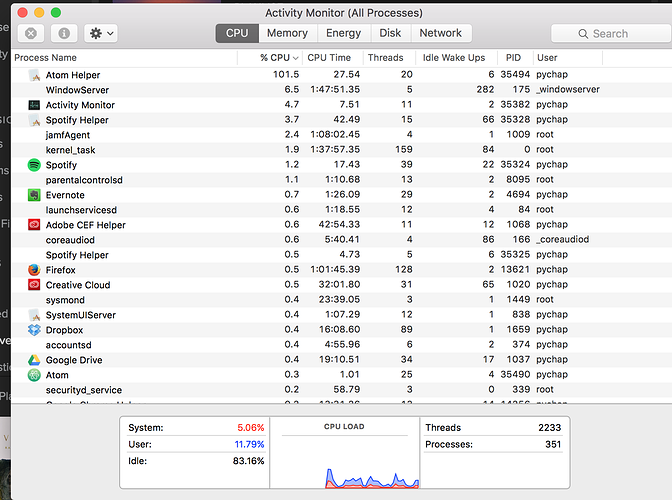Screen dimensions: 672x500
Task: Select the Adobe CEF Helper icon
Action: pos(34,225)
